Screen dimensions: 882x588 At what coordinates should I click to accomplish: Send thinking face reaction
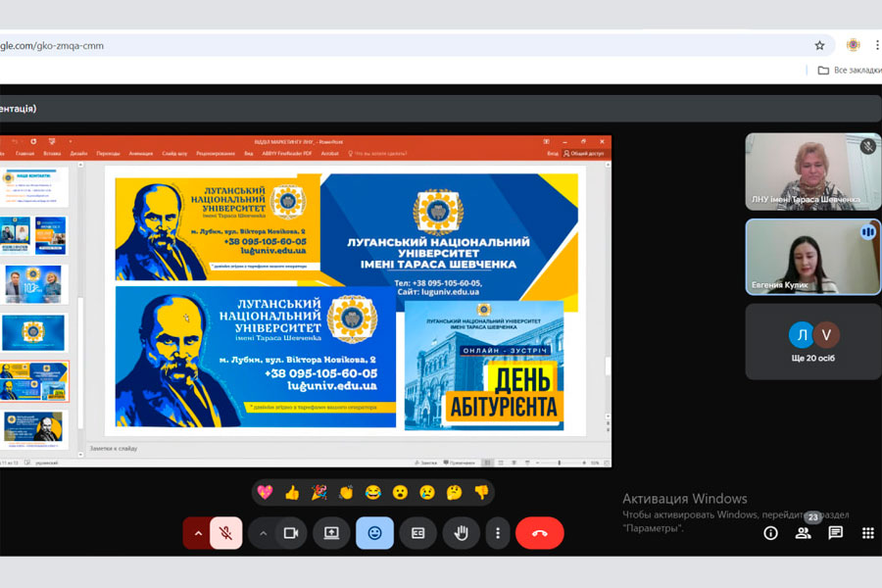coord(454,492)
